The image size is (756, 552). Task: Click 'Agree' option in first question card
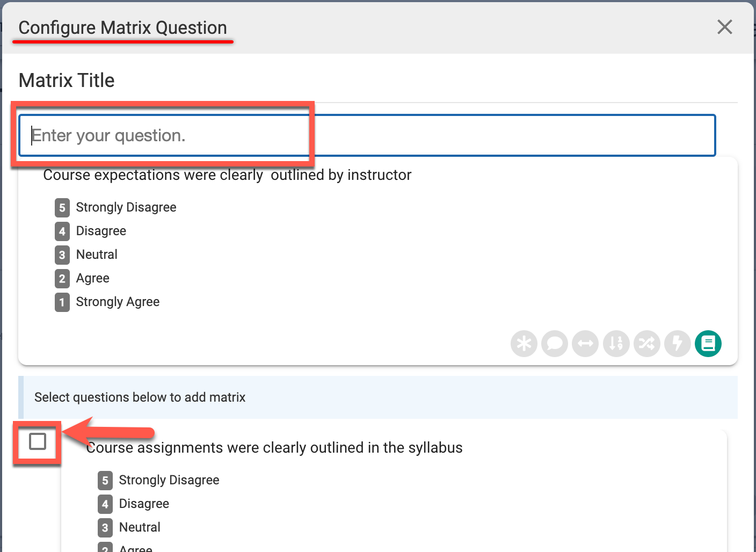pos(93,278)
